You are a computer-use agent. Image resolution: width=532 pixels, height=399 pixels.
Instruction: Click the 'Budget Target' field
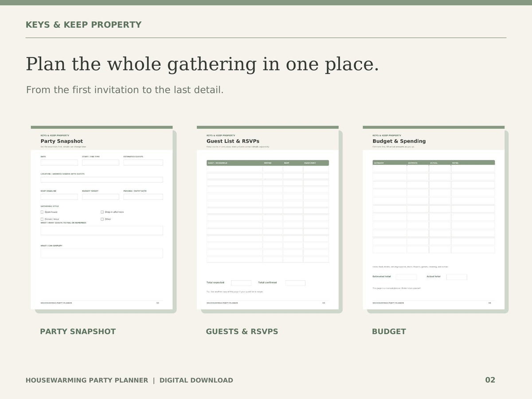(x=101, y=197)
